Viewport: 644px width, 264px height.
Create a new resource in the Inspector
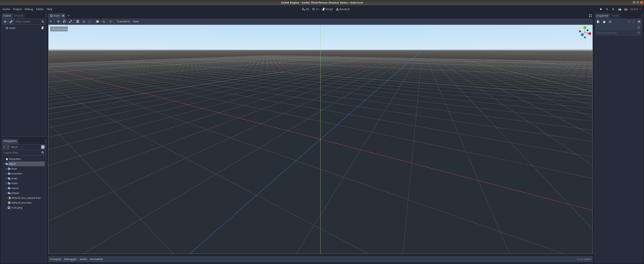[x=598, y=22]
